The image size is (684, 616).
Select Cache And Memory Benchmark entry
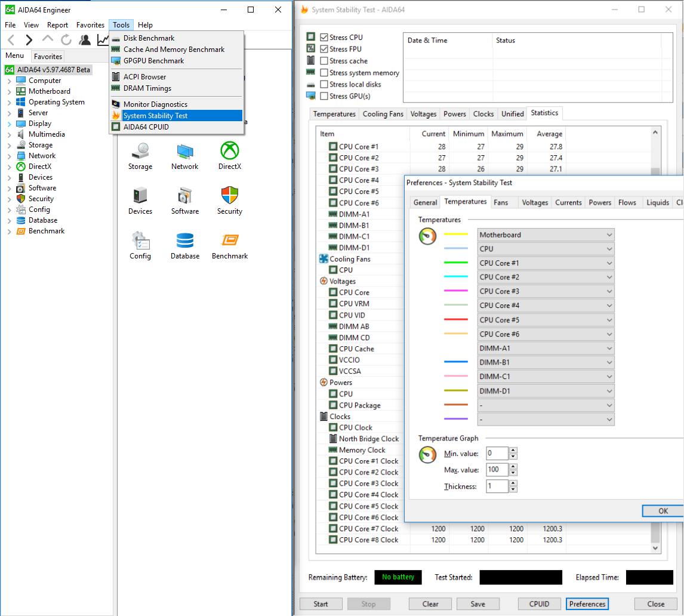point(177,50)
